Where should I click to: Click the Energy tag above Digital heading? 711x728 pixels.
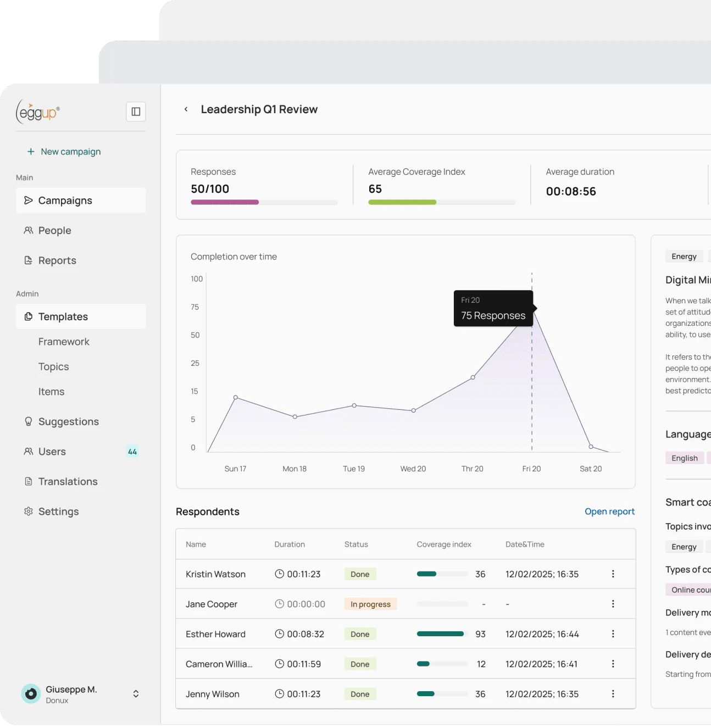pyautogui.click(x=684, y=257)
